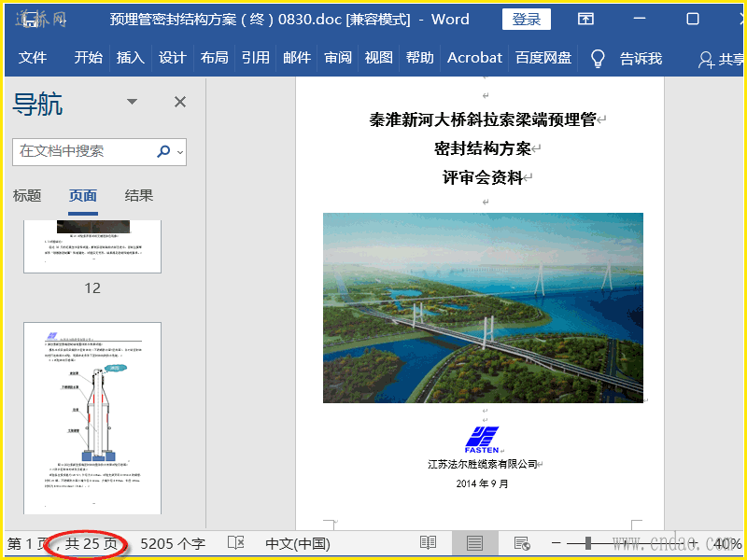Click the 登录 sign-in button
Screen dimensions: 747x560
[526, 20]
